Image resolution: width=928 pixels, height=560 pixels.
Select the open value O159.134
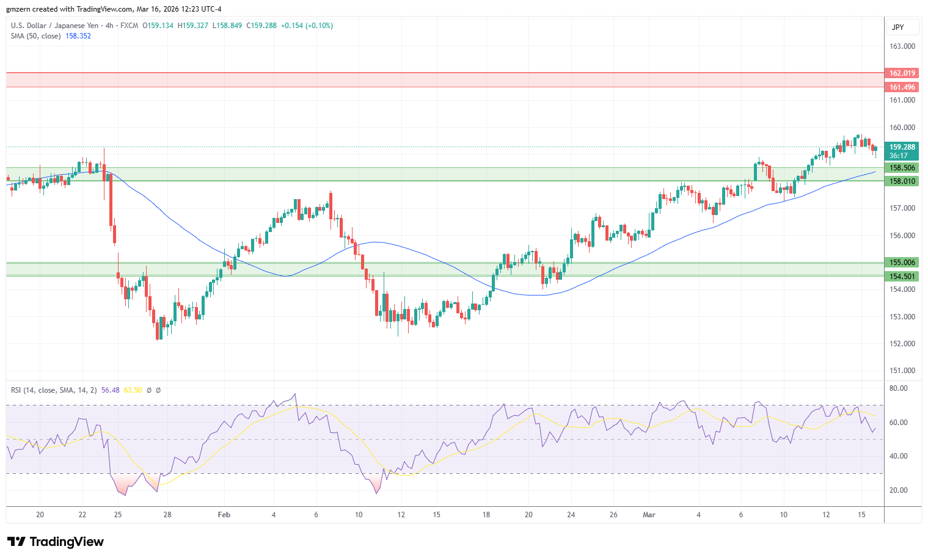click(158, 26)
